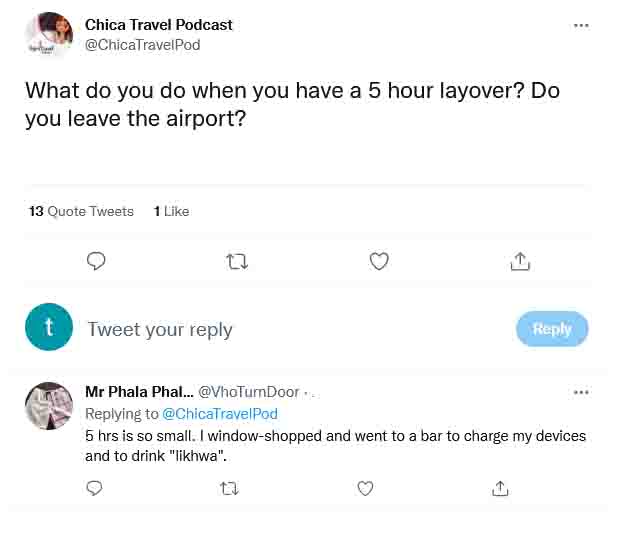Like the main layover tweet
Screen dimensions: 620x533
(x=379, y=261)
